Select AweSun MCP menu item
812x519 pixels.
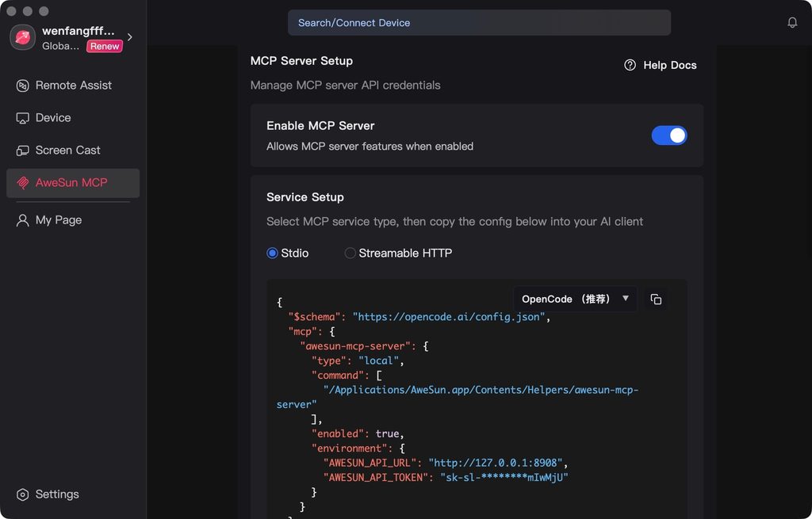pos(73,183)
